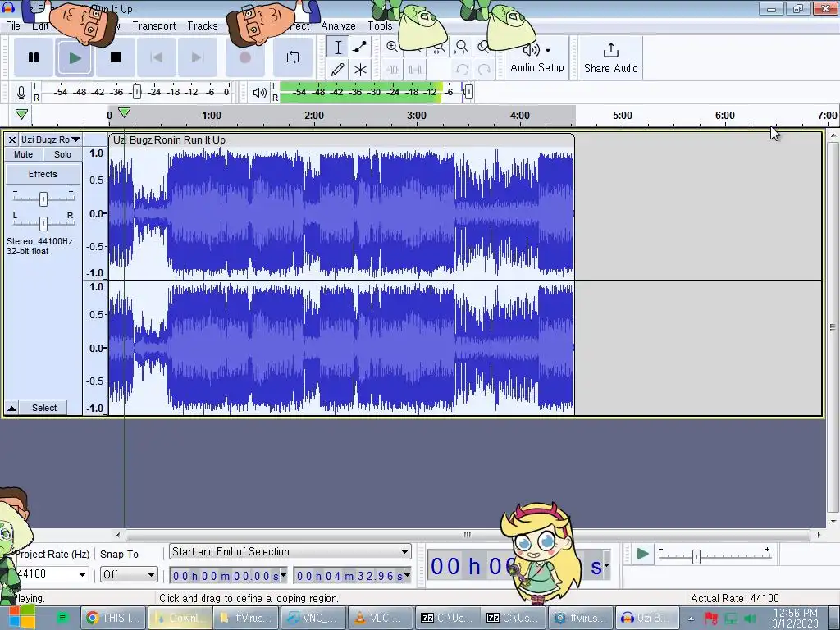The height and width of the screenshot is (630, 840).
Task: Click the Fit project to width zoom icon
Action: (x=461, y=47)
